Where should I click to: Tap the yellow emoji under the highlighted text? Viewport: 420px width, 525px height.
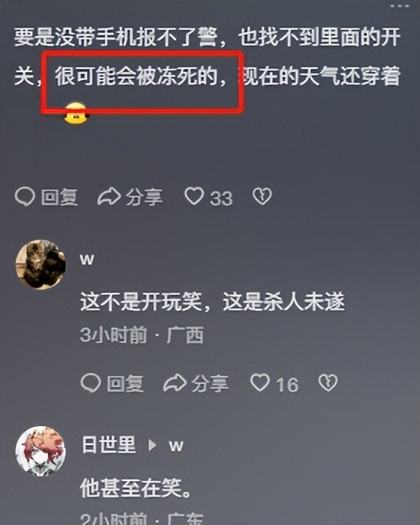[76, 113]
